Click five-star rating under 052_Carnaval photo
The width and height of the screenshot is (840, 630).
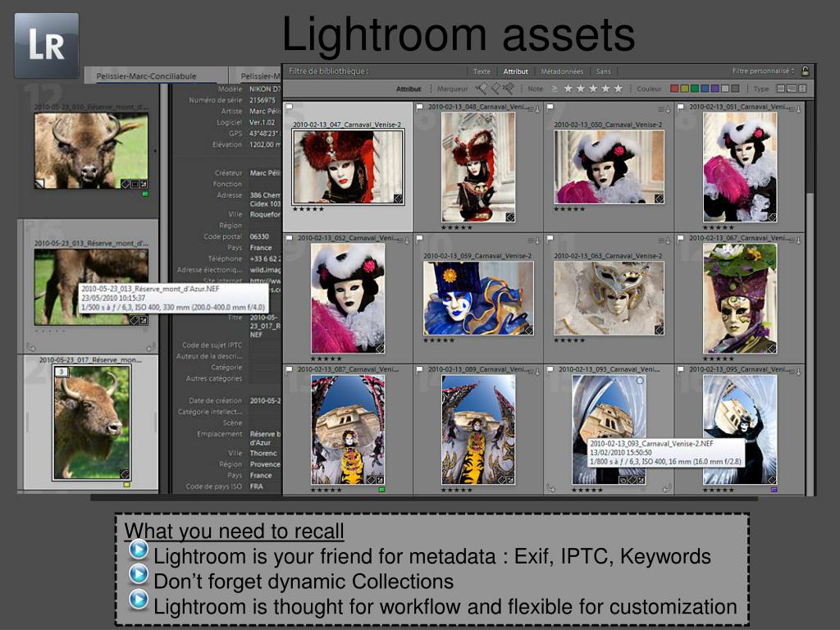(x=326, y=358)
